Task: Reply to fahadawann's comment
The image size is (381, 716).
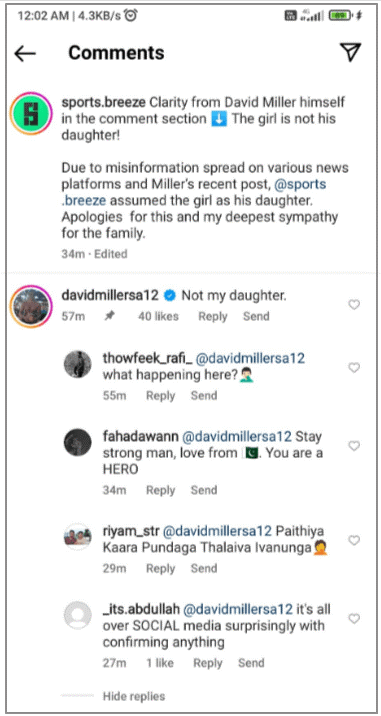Action: click(x=160, y=490)
